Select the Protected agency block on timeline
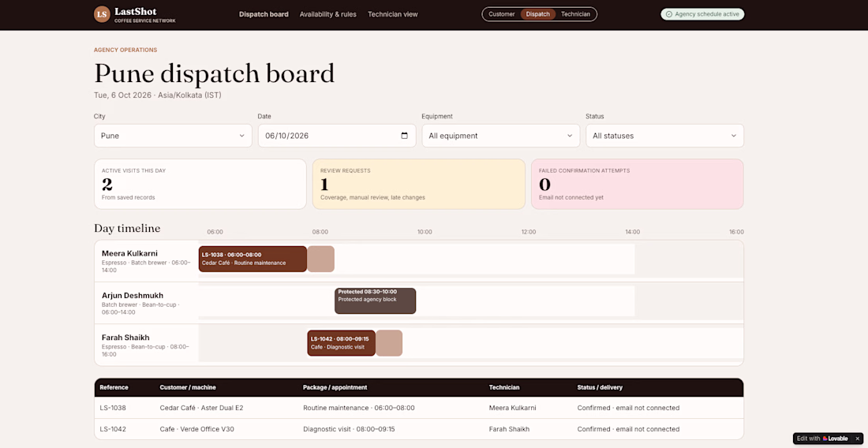Screen dimensions: 868x448 click(x=375, y=301)
